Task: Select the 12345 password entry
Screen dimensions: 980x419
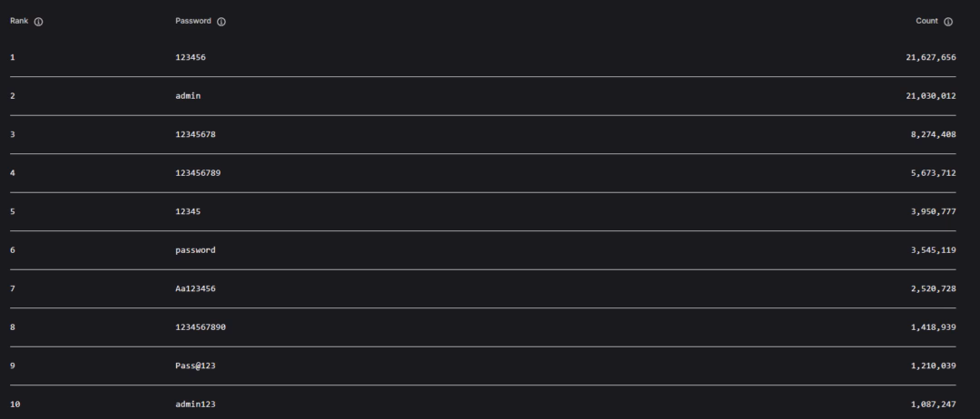Action: 188,211
